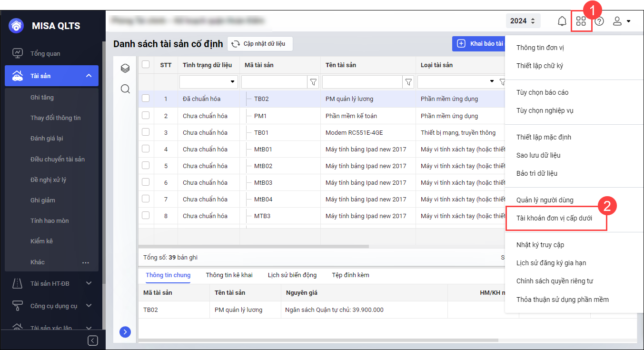
Task: Click the layers stack icon in side panel
Action: coord(125,69)
